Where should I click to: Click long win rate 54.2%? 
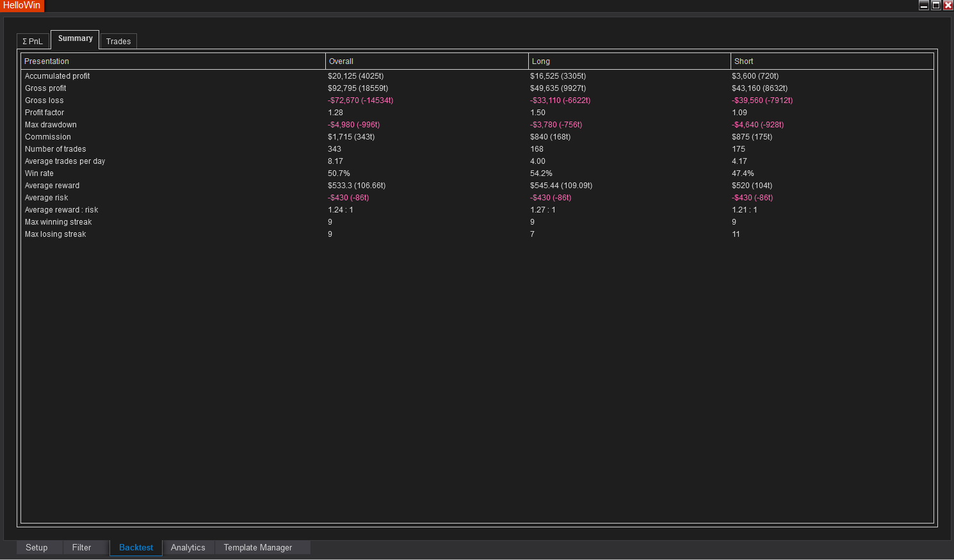point(542,173)
